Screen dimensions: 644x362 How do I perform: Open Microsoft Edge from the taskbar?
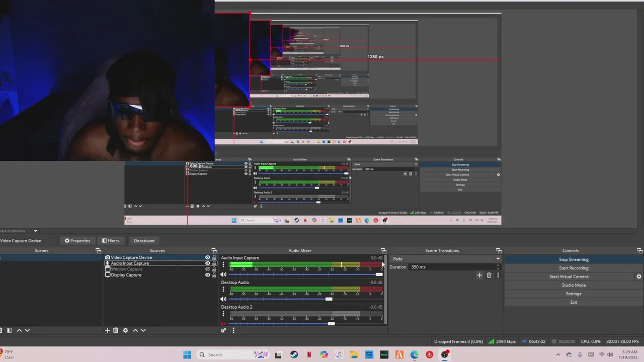click(414, 354)
